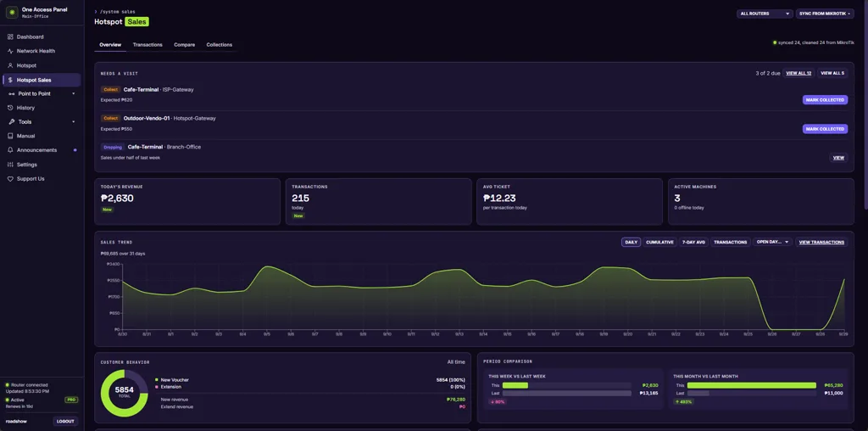This screenshot has height=431, width=868.
Task: Click the Announcements unread dot indicator
Action: tap(75, 150)
